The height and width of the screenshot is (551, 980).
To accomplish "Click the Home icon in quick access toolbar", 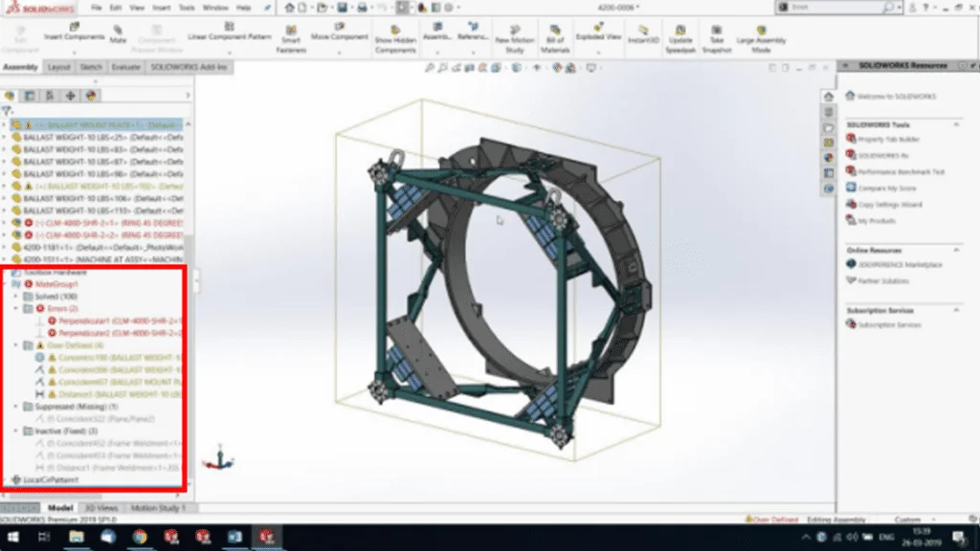I will (x=289, y=8).
